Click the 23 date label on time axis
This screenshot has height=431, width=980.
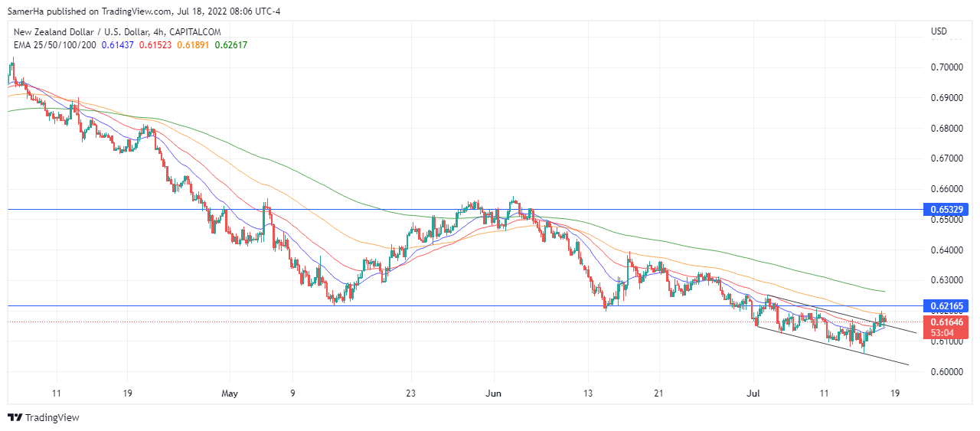tap(411, 393)
